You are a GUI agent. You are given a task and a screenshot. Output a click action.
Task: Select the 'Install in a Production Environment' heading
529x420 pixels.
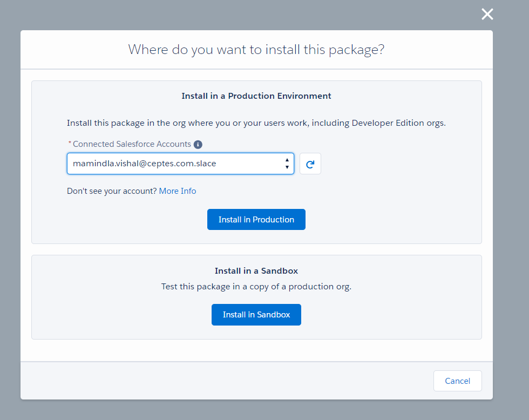pos(256,96)
